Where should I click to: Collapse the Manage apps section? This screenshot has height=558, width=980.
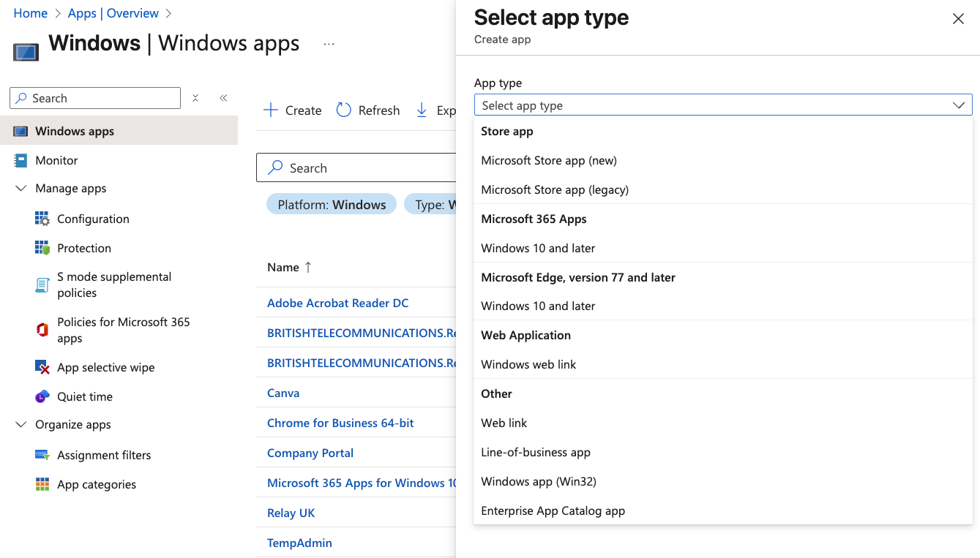pyautogui.click(x=20, y=188)
